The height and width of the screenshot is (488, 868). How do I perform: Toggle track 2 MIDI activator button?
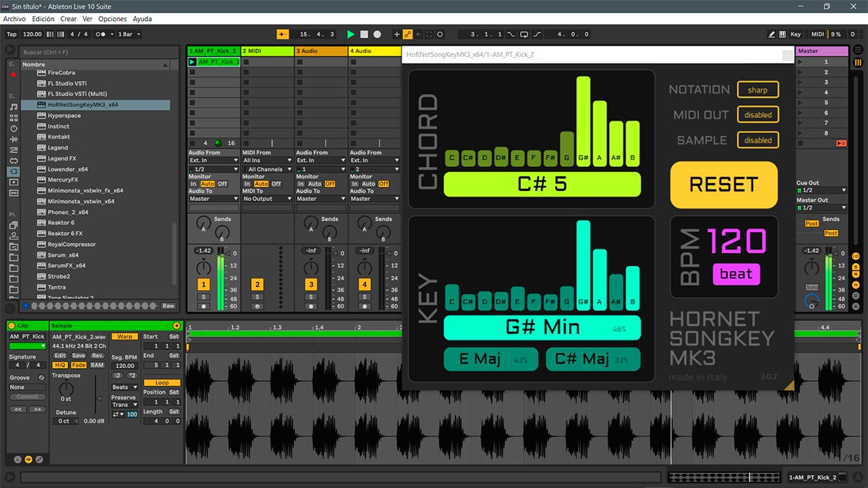257,284
